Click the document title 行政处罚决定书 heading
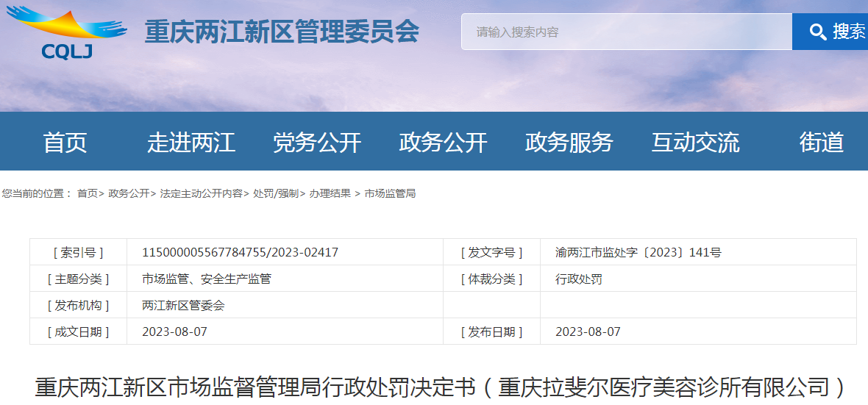This screenshot has height=405, width=868. click(441, 387)
